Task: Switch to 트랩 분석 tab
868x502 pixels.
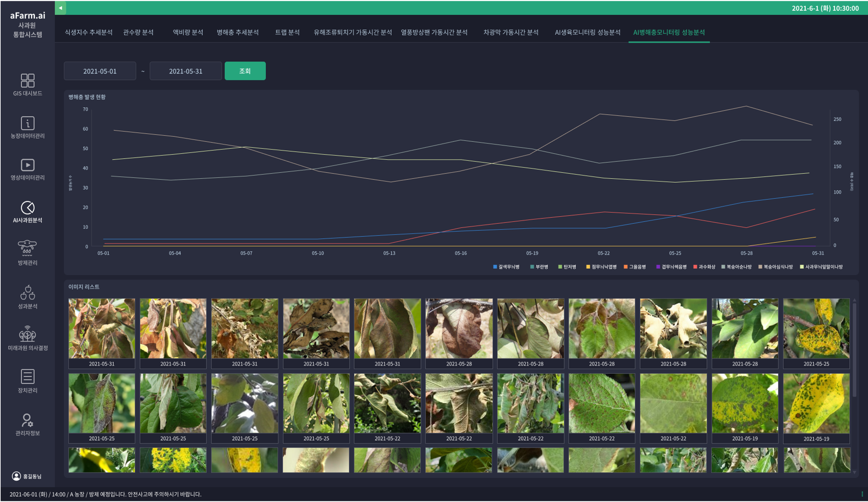Action: pyautogui.click(x=287, y=32)
